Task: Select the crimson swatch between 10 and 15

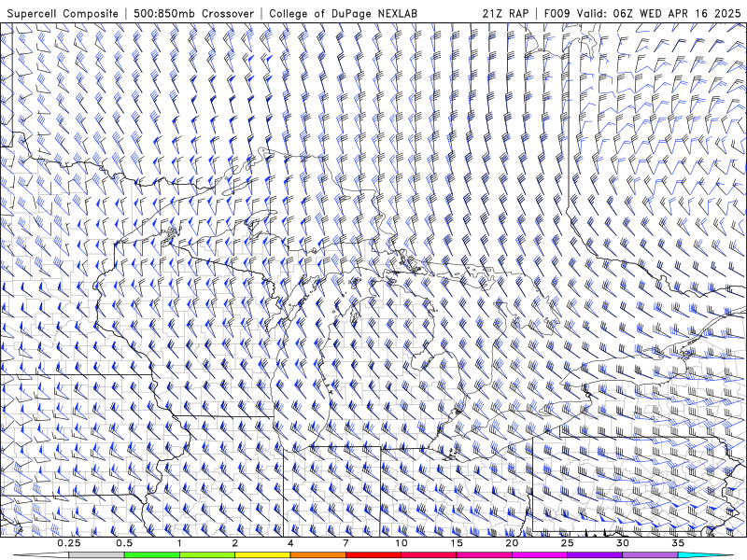Action: click(x=429, y=555)
